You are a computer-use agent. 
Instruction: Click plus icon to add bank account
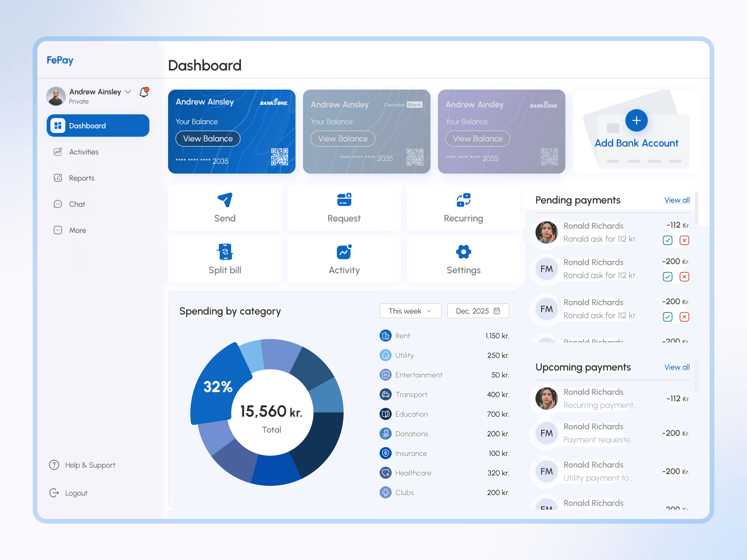[x=636, y=120]
